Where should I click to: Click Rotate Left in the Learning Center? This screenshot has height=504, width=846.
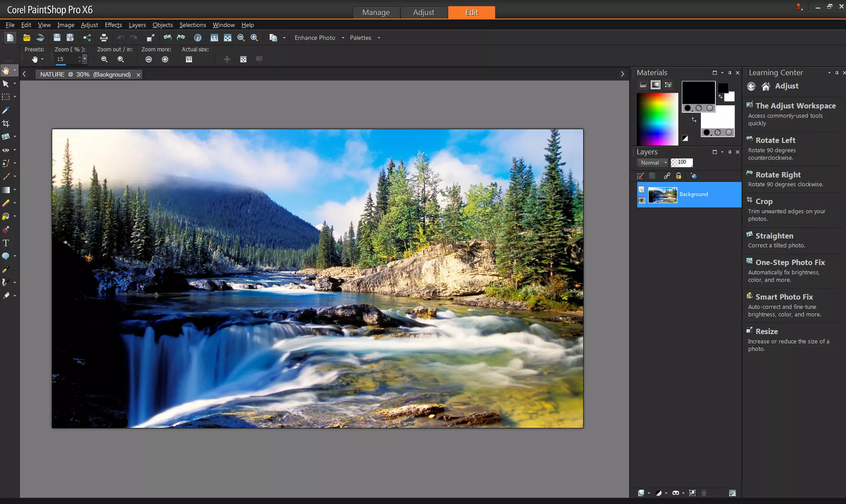click(777, 140)
